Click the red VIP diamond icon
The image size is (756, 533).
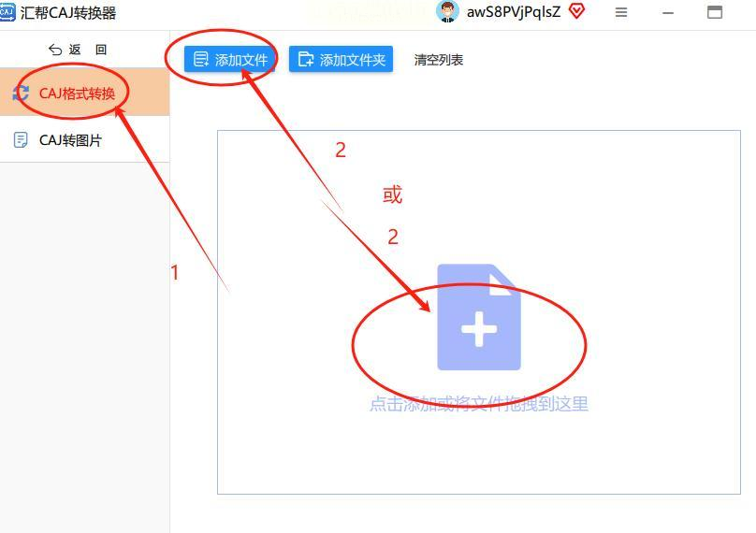tap(576, 11)
